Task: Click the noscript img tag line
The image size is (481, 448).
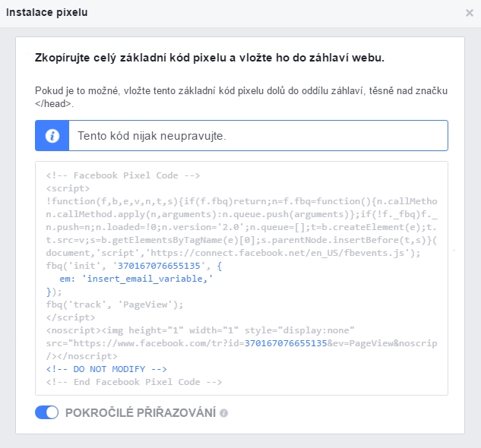Action: [x=201, y=330]
